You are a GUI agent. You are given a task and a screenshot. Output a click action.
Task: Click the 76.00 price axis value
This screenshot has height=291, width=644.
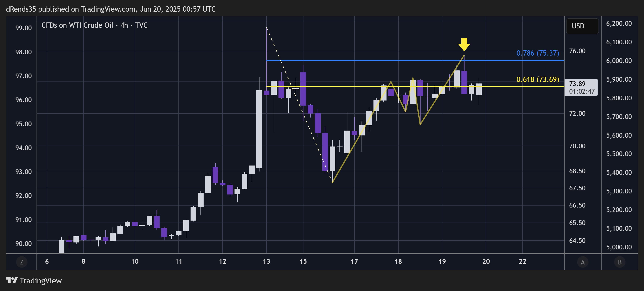pyautogui.click(x=577, y=51)
